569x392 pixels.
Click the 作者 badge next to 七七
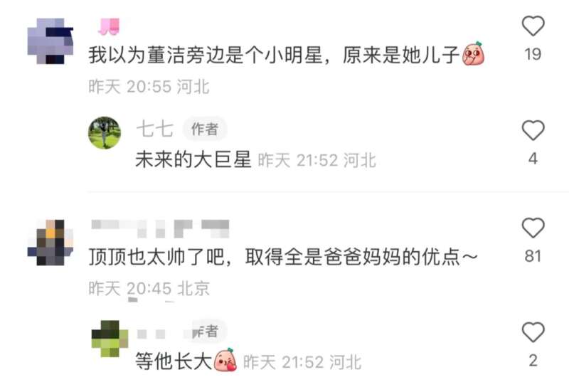point(205,129)
